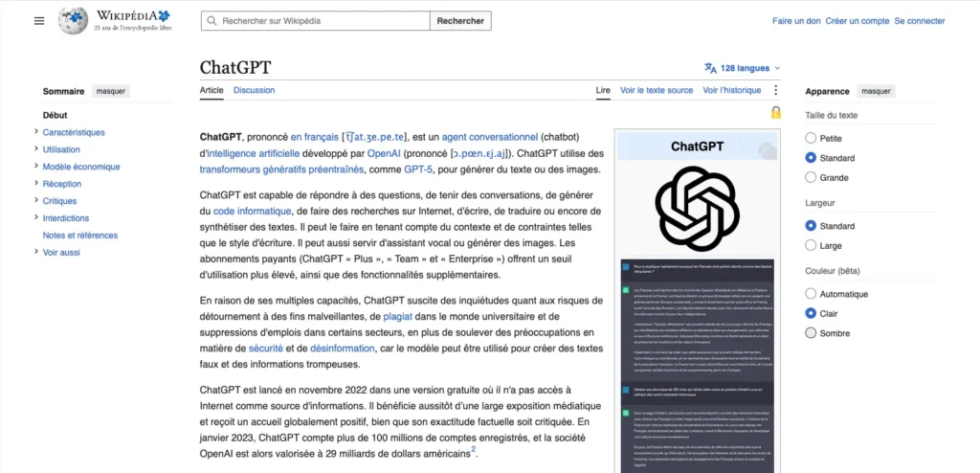Select Standard text size

point(811,158)
